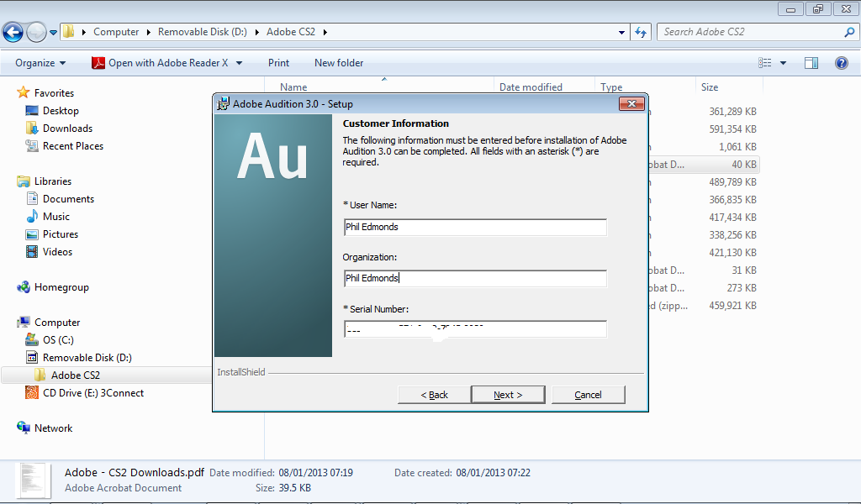Screen dimensions: 861x504
Task: Click the Setup dialog title bar icon
Action: [223, 103]
